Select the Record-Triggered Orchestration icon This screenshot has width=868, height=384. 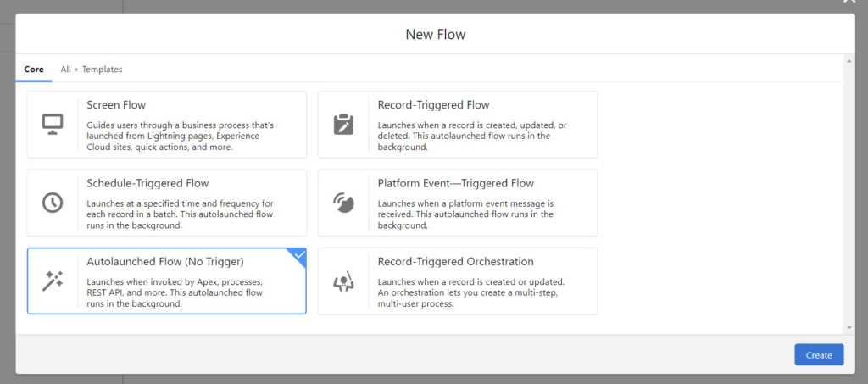(343, 281)
